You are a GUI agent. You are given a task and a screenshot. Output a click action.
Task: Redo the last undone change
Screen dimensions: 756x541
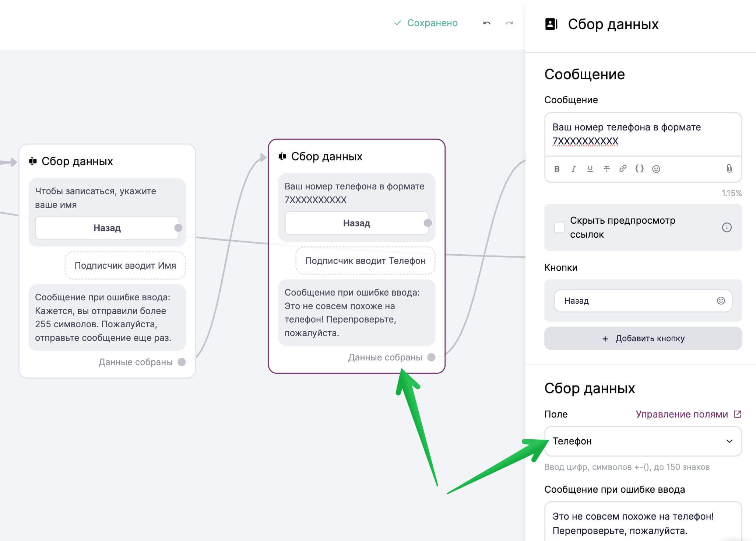point(509,23)
